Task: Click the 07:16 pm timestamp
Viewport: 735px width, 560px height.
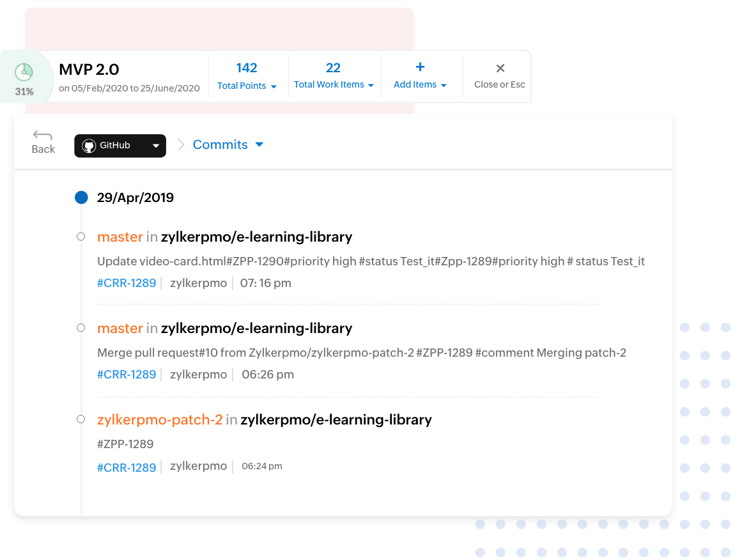Action: pos(266,283)
